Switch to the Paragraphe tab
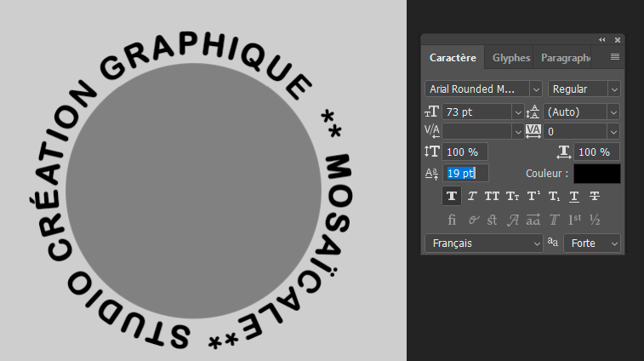644x361 pixels. [565, 58]
